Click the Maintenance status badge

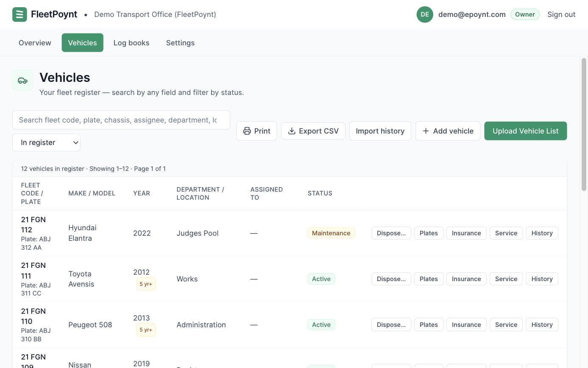click(x=331, y=233)
